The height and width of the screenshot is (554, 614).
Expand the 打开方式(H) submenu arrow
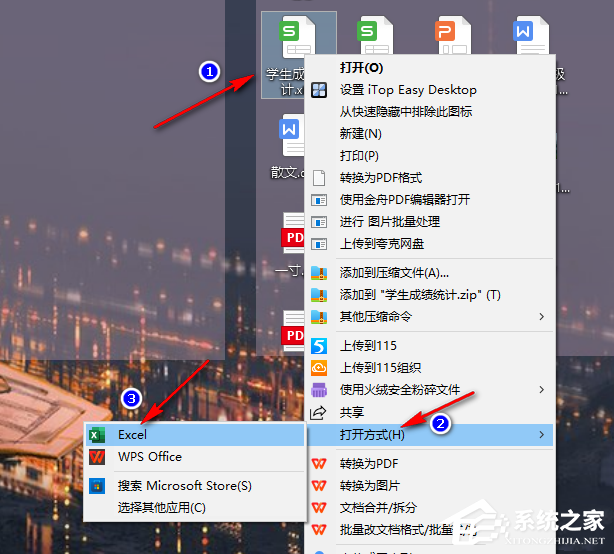point(542,435)
